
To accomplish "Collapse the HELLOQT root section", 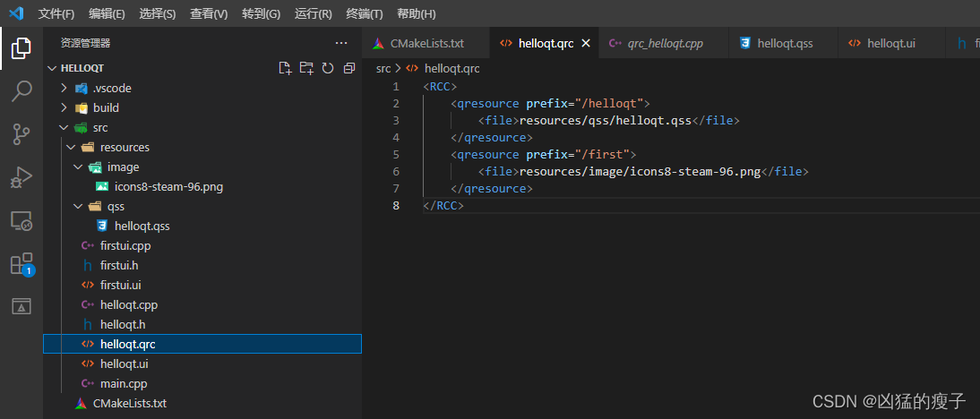I will pos(52,68).
